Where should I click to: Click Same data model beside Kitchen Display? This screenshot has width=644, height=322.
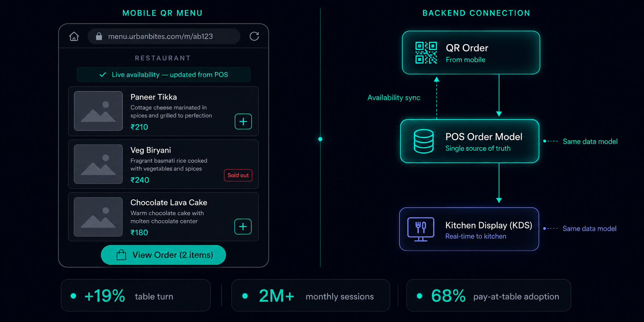(x=590, y=229)
